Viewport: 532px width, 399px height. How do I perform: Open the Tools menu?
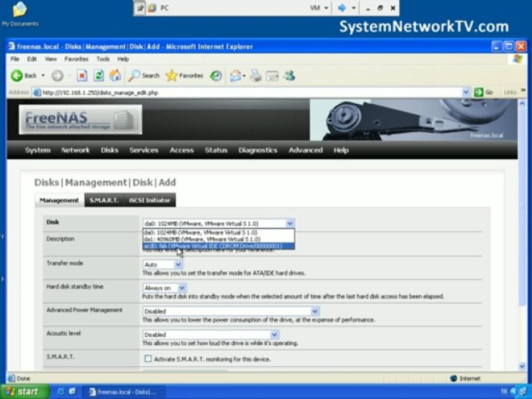click(x=103, y=59)
